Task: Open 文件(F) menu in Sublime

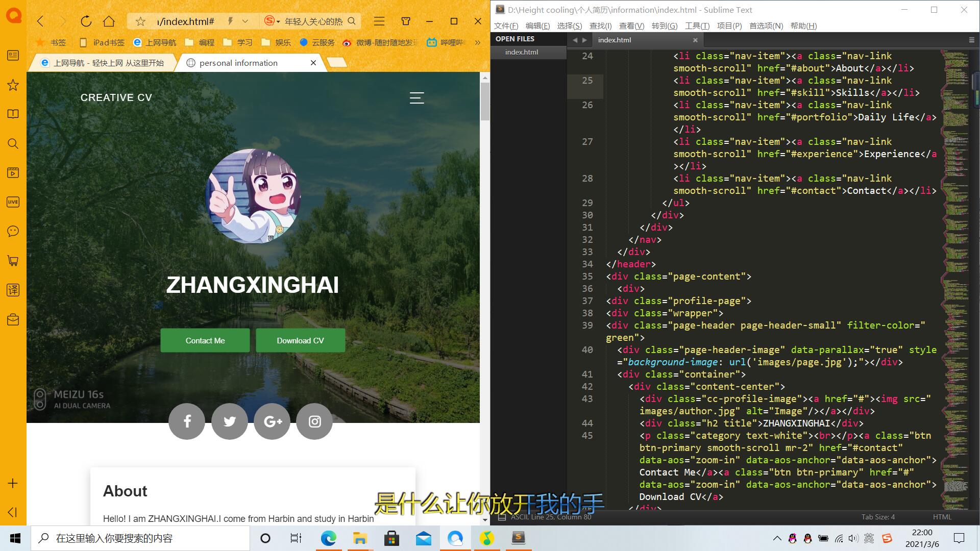Action: click(x=506, y=26)
